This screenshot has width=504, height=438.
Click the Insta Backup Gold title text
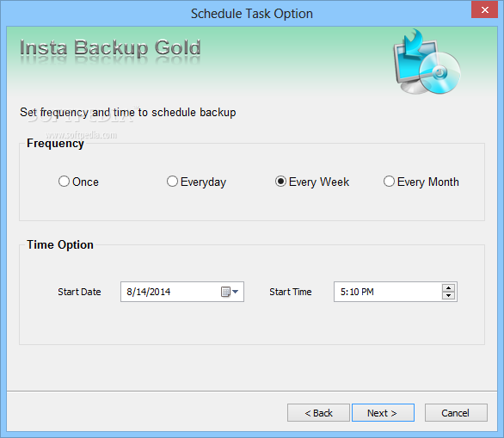[110, 47]
